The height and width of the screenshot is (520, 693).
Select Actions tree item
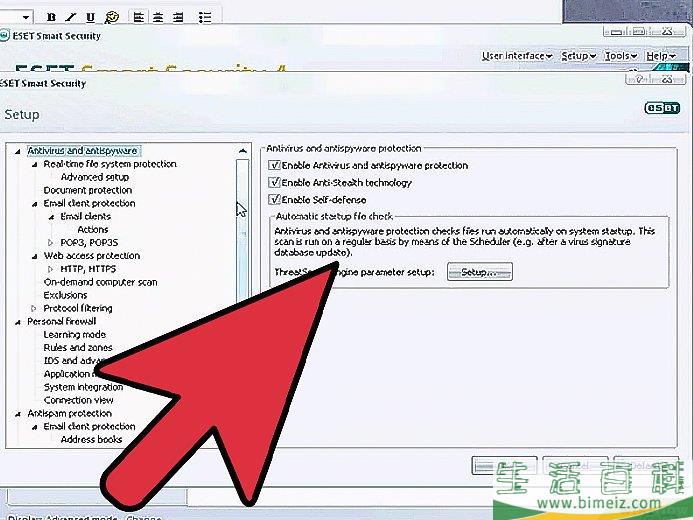93,230
